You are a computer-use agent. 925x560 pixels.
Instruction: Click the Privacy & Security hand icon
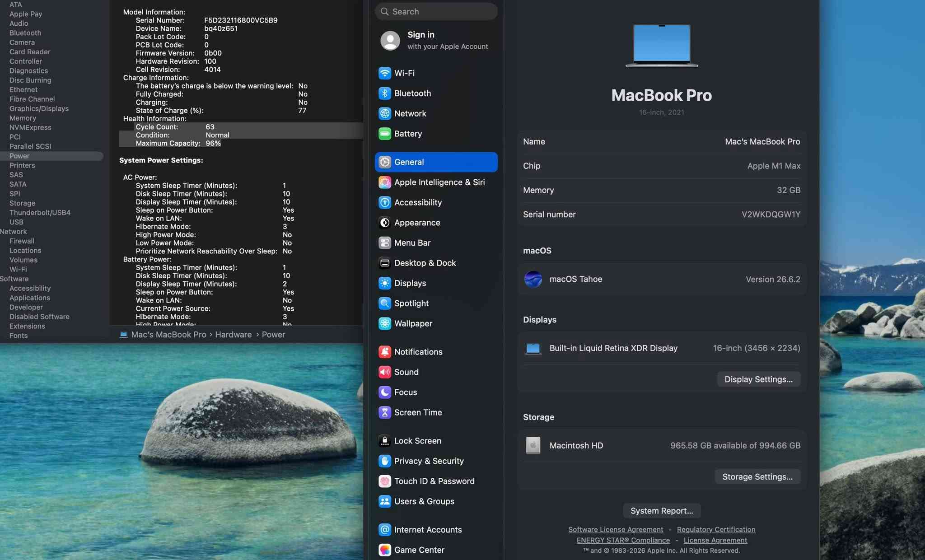384,461
